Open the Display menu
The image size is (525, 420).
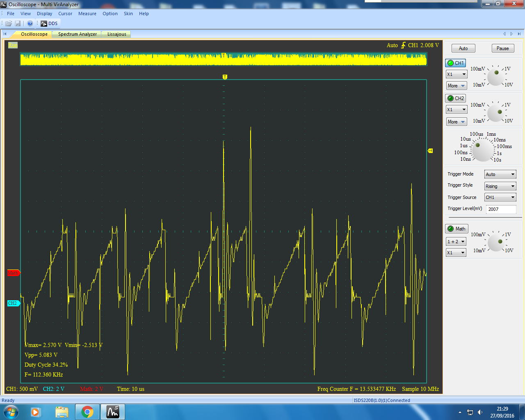point(45,14)
